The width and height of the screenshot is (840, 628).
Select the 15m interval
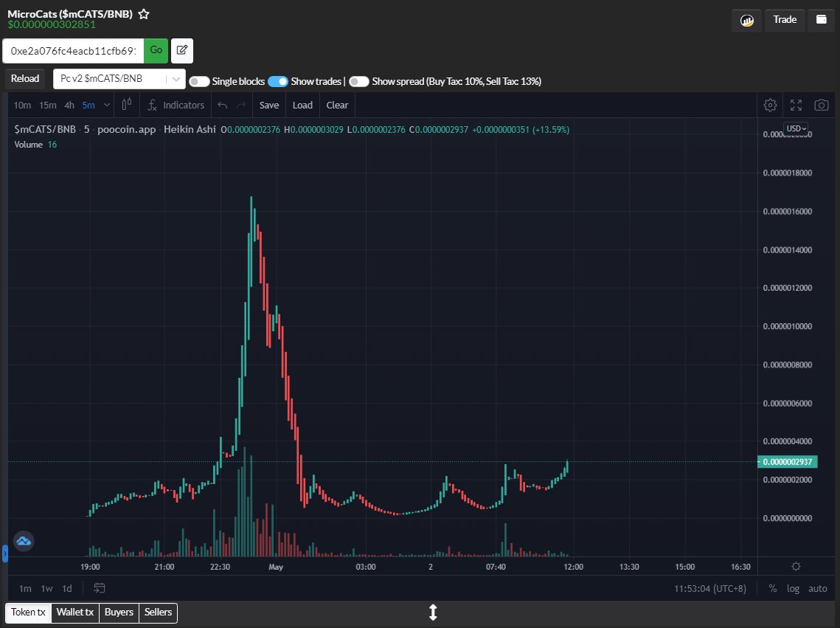pyautogui.click(x=48, y=105)
